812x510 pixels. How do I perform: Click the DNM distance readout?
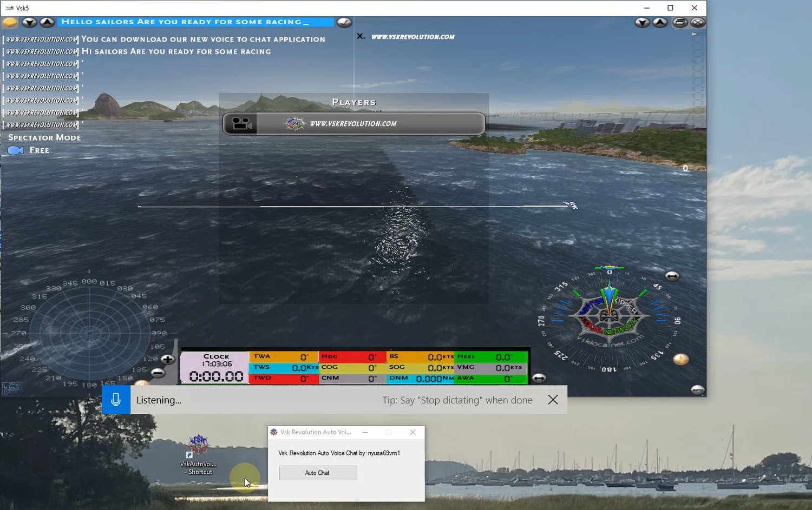pos(420,379)
